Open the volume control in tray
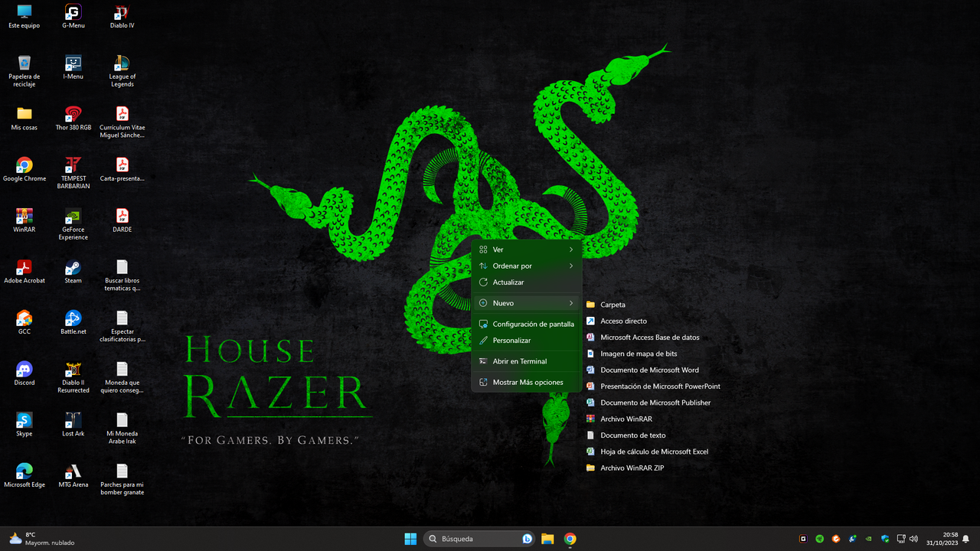The image size is (980, 551). pyautogui.click(x=913, y=539)
